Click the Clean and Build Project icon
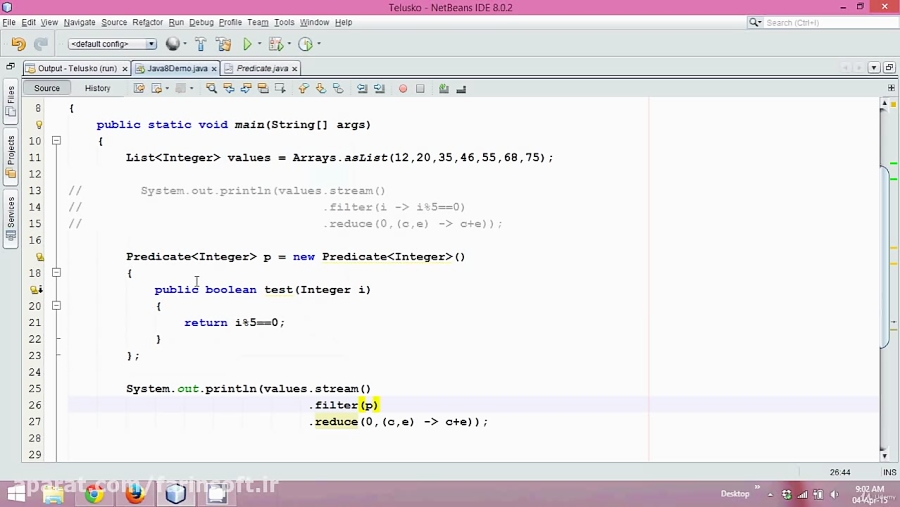The width and height of the screenshot is (900, 507). click(222, 44)
